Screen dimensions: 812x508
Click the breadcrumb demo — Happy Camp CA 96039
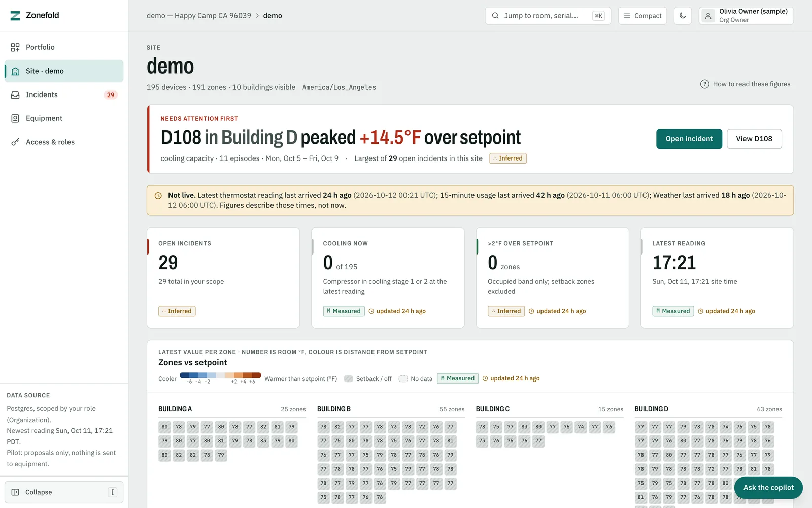199,16
